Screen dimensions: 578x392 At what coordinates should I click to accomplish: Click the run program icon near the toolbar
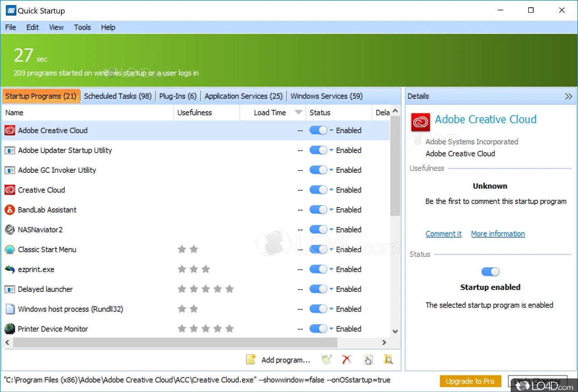[368, 359]
